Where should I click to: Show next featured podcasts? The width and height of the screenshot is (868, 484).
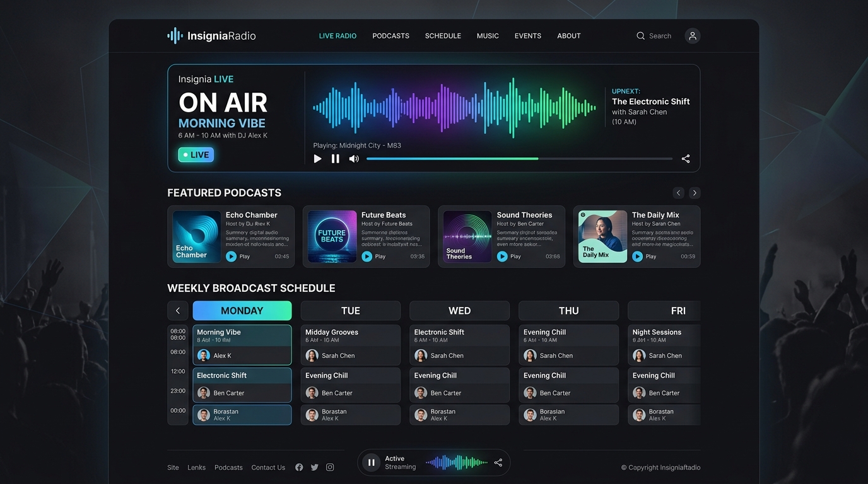[695, 193]
